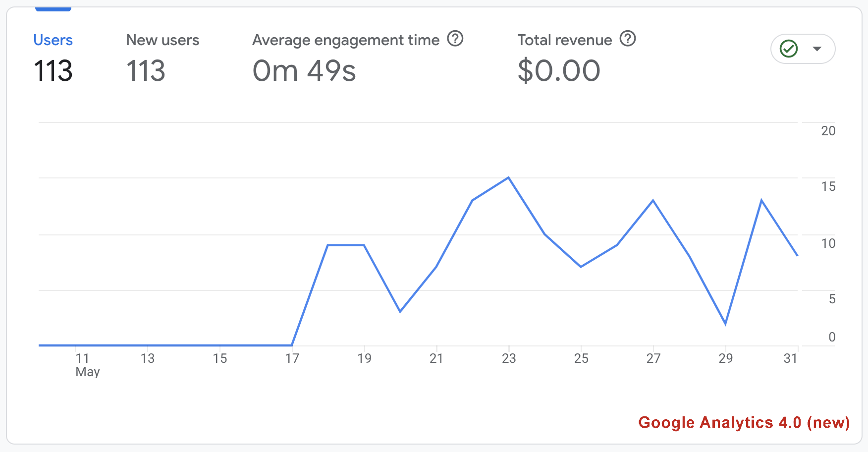Click the 17 x-axis date label
The width and height of the screenshot is (868, 452).
pos(292,359)
